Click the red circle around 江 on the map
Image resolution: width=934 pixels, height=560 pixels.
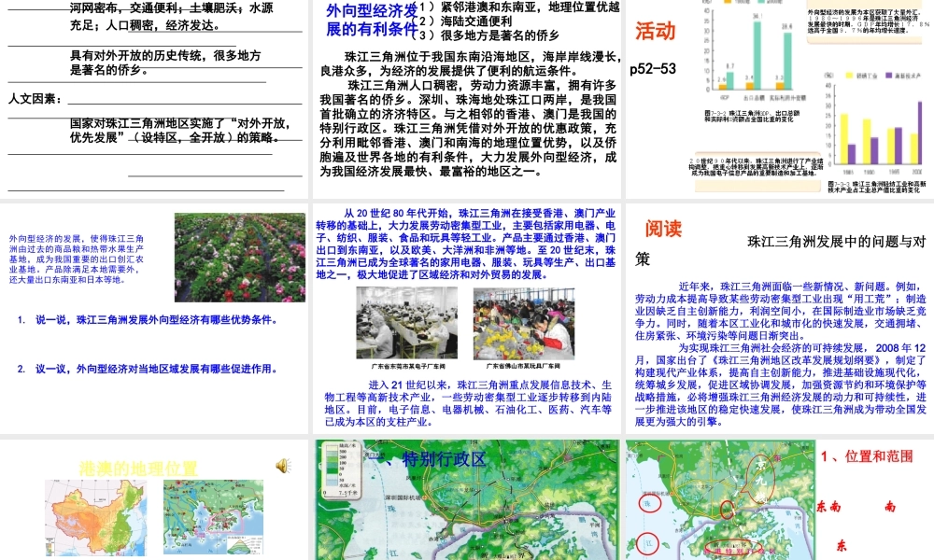(x=648, y=543)
